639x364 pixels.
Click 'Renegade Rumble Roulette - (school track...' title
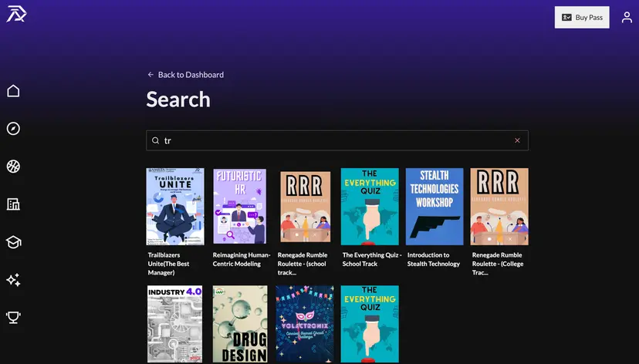click(x=303, y=264)
